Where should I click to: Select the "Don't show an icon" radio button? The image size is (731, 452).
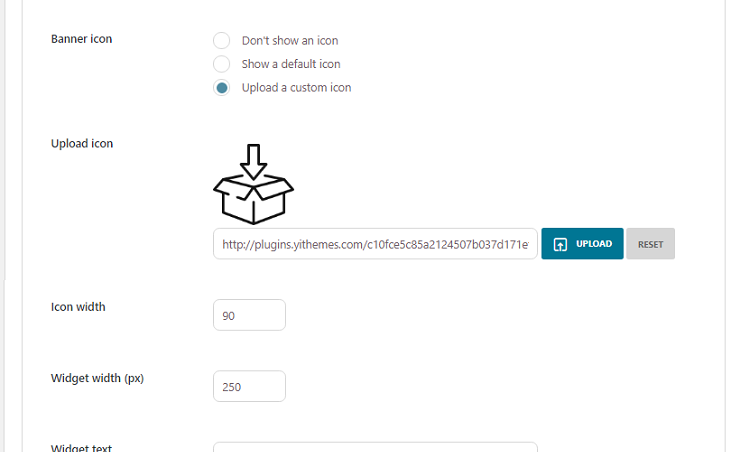221,41
